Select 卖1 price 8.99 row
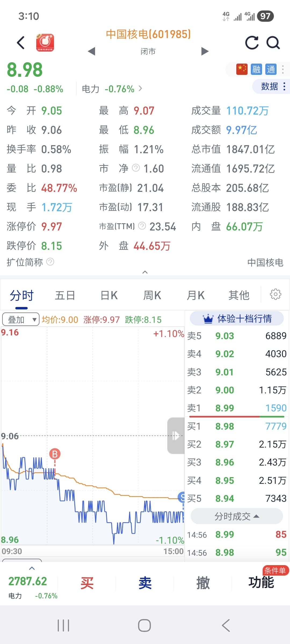 tap(237, 408)
